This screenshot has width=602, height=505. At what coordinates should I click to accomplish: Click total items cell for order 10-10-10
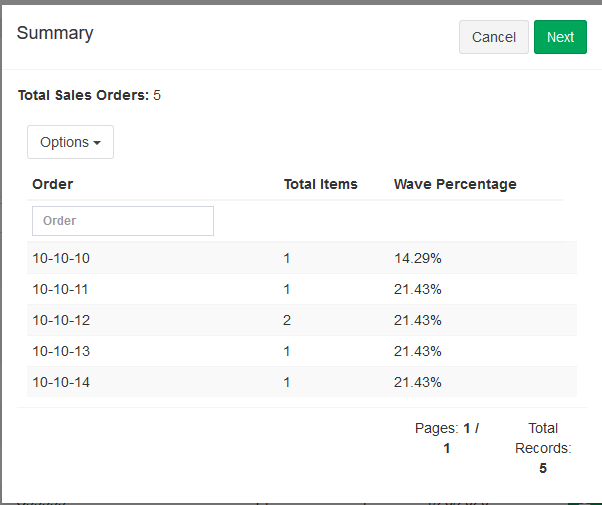(287, 258)
